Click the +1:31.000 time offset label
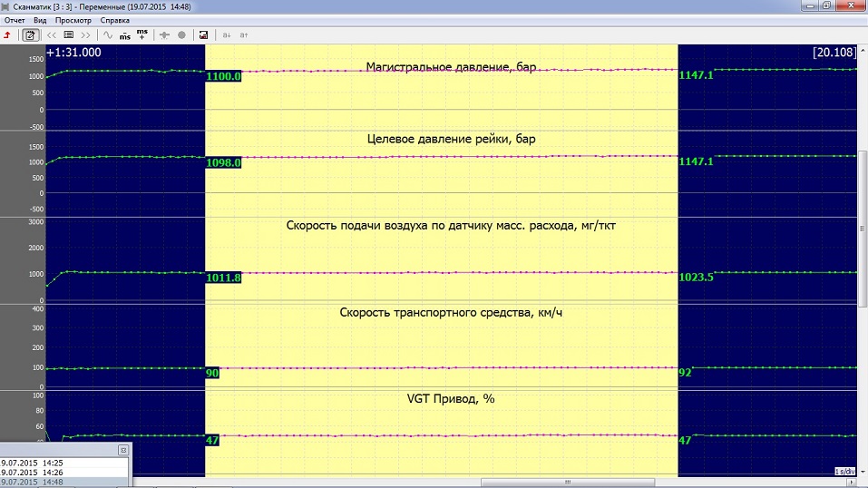 coord(73,53)
